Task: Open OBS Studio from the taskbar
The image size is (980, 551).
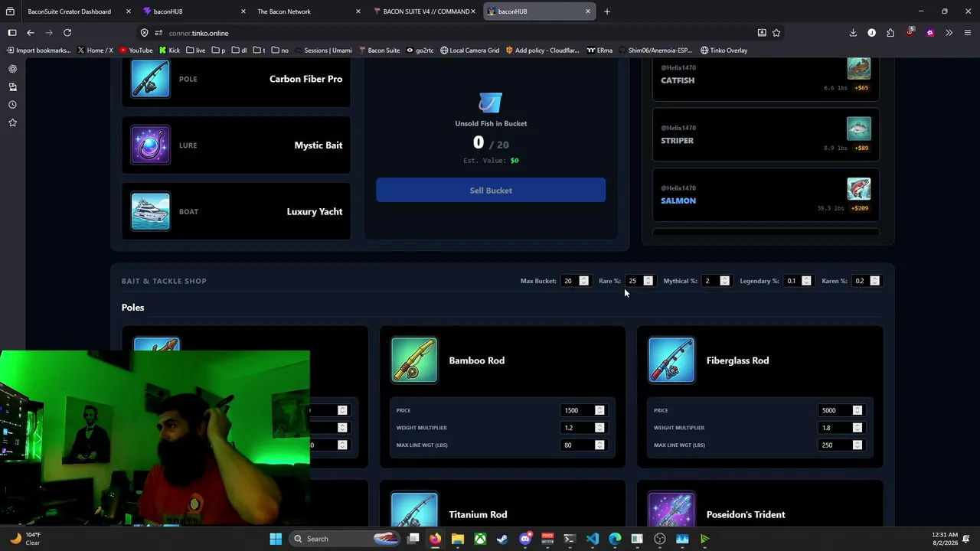Action: tap(660, 539)
